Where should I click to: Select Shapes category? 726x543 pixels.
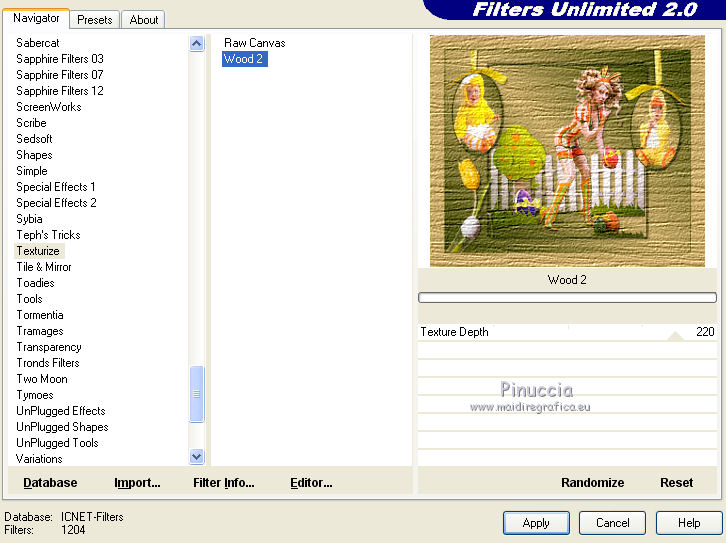tap(34, 155)
